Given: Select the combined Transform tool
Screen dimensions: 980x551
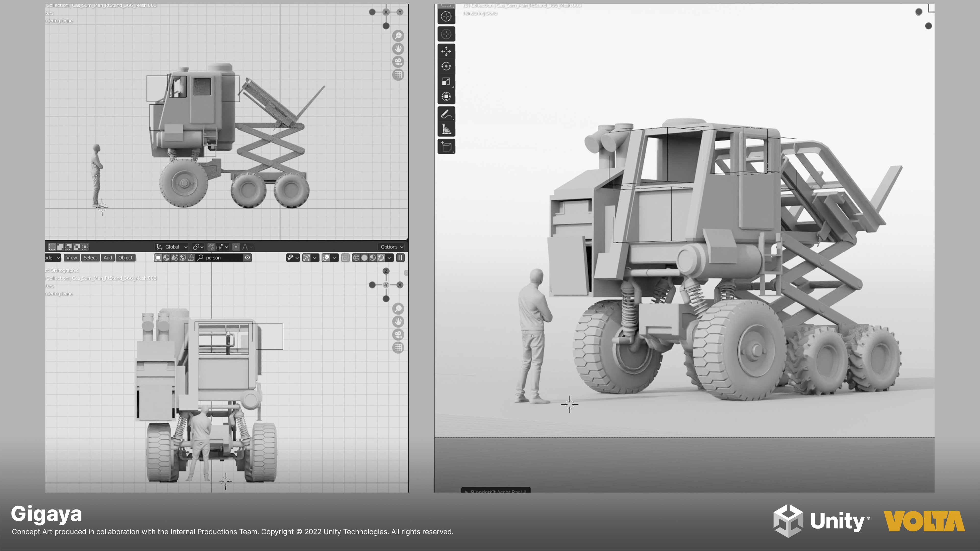Looking at the screenshot, I should click(446, 97).
